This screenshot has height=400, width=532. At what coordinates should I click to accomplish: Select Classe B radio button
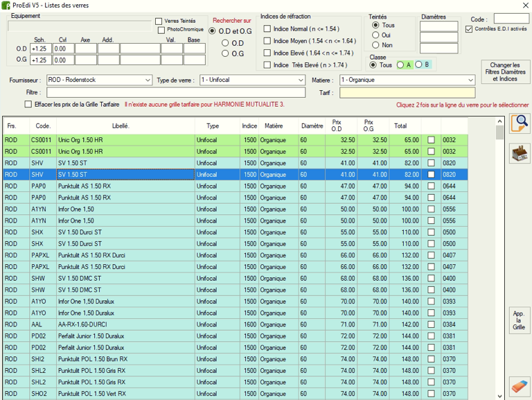click(419, 64)
